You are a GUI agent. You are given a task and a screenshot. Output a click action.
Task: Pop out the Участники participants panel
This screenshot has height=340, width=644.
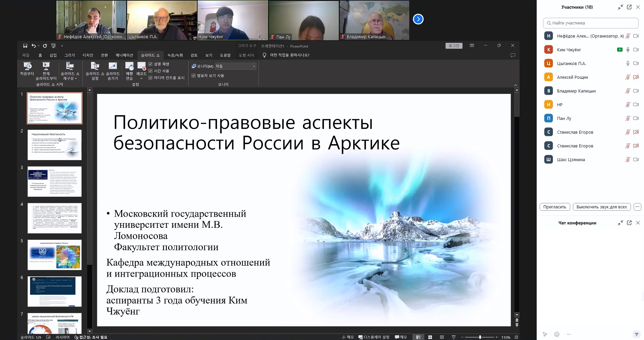629,7
